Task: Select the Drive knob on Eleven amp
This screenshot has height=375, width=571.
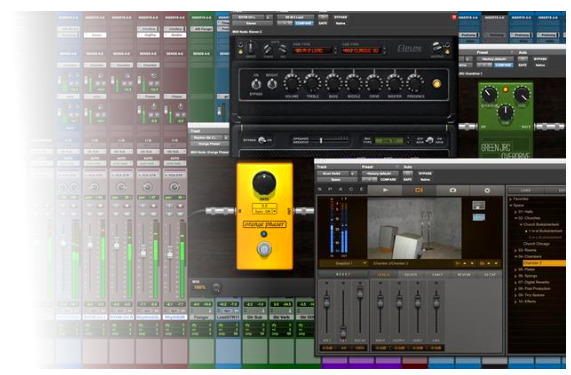Action: (x=374, y=84)
